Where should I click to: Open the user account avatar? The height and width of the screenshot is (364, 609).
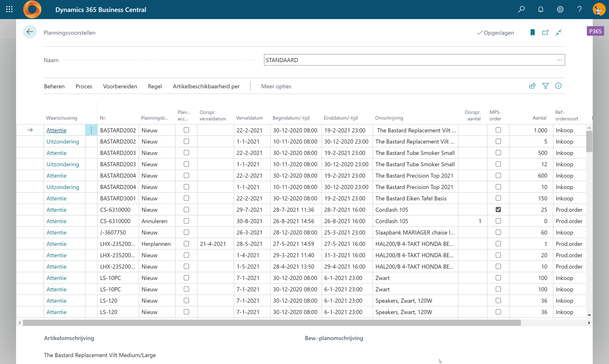599,10
